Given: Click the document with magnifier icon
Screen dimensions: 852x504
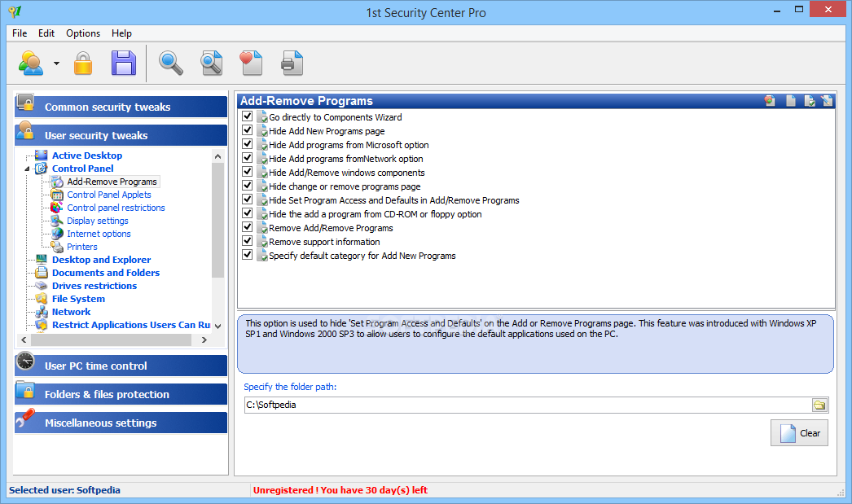Looking at the screenshot, I should click(x=211, y=63).
